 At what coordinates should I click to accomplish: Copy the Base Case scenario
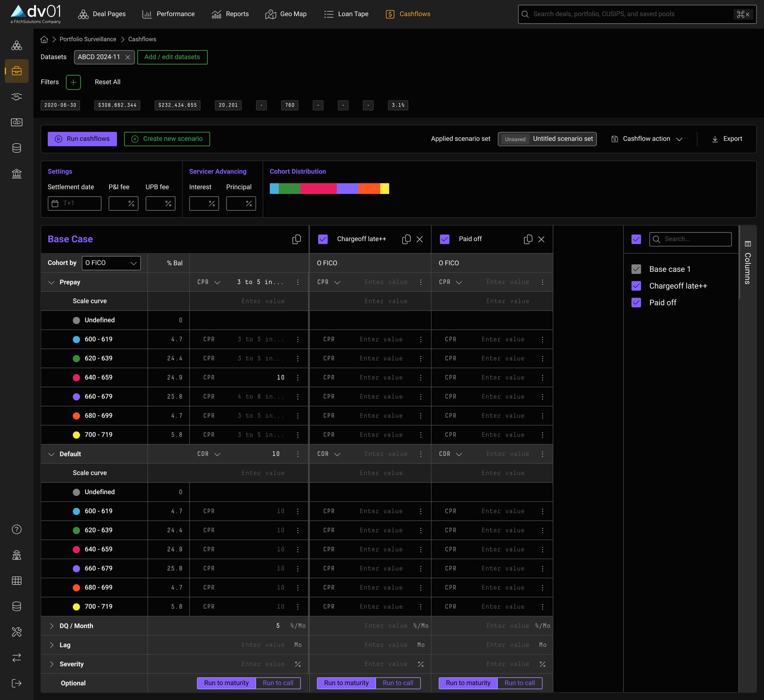296,239
